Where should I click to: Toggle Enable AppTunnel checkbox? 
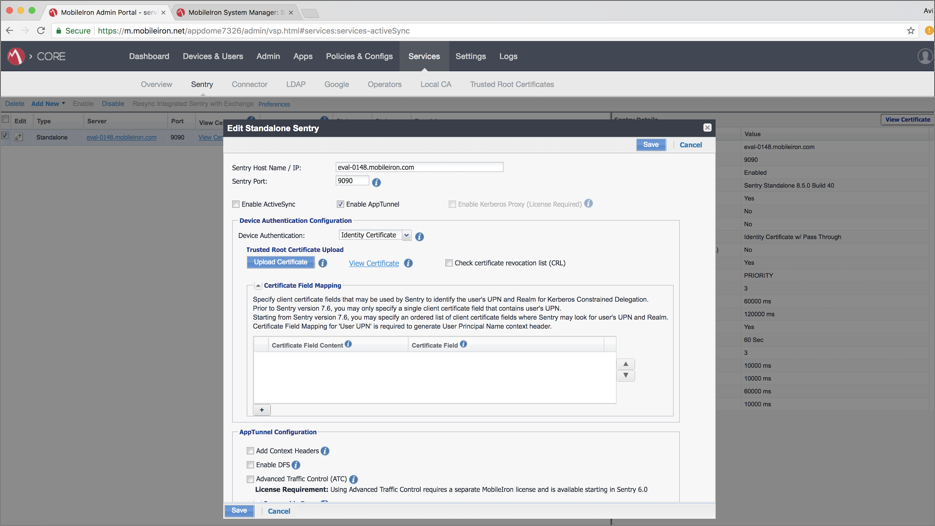pyautogui.click(x=340, y=204)
